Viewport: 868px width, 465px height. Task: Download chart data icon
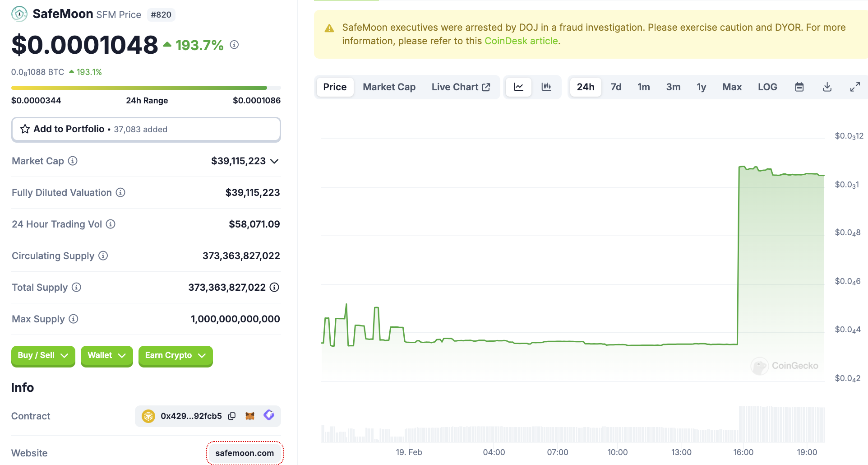pyautogui.click(x=827, y=87)
